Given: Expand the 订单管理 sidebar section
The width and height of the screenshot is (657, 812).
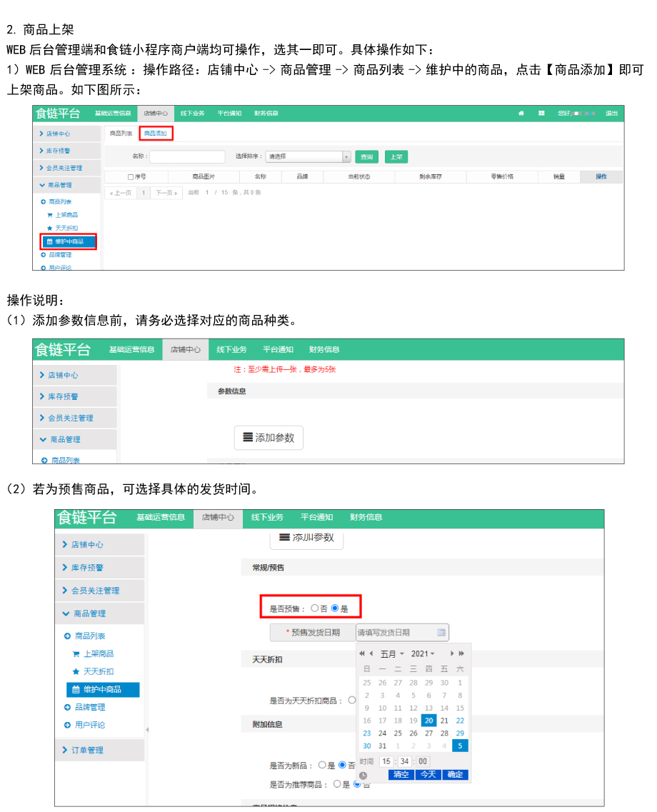Looking at the screenshot, I should (x=88, y=750).
